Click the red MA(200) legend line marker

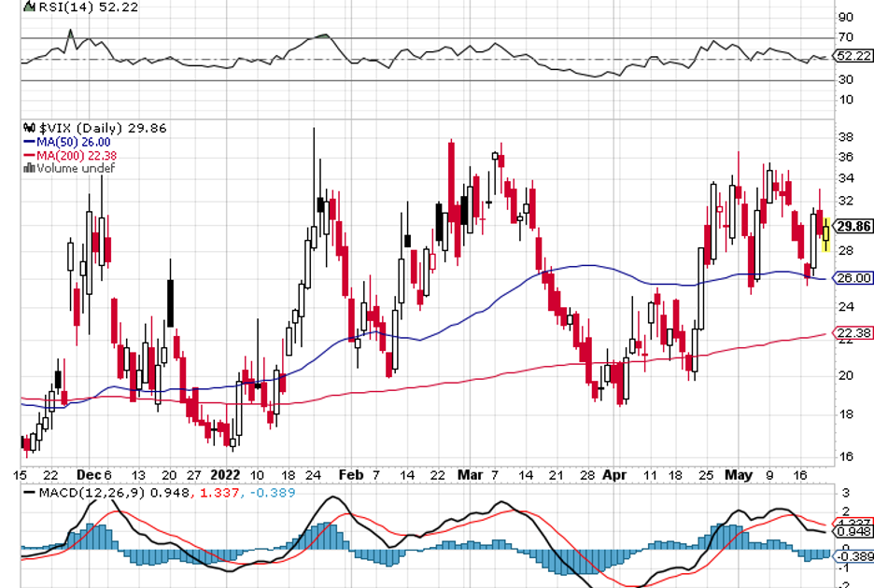(29, 155)
